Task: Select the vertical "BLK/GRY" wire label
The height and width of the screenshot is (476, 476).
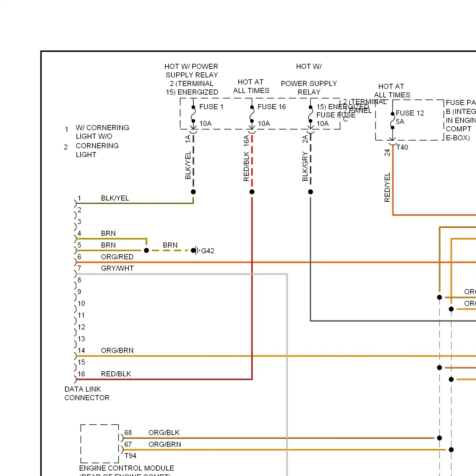Action: click(305, 167)
